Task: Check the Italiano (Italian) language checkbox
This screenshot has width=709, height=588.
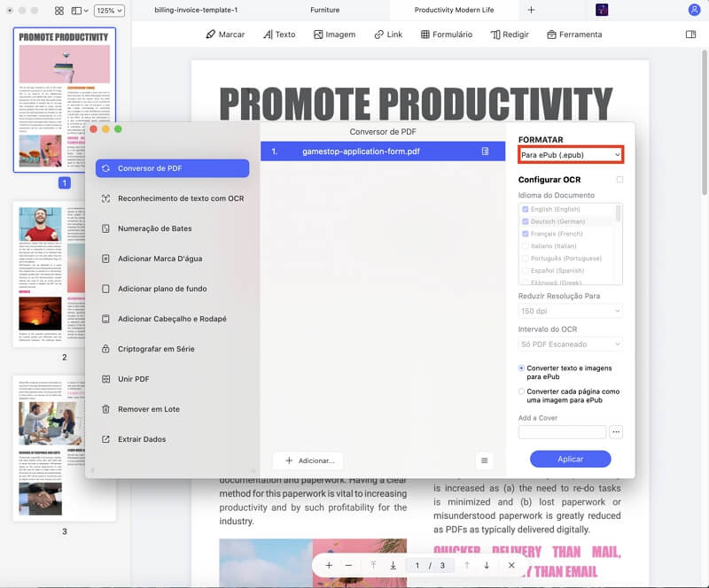Action: tap(526, 246)
